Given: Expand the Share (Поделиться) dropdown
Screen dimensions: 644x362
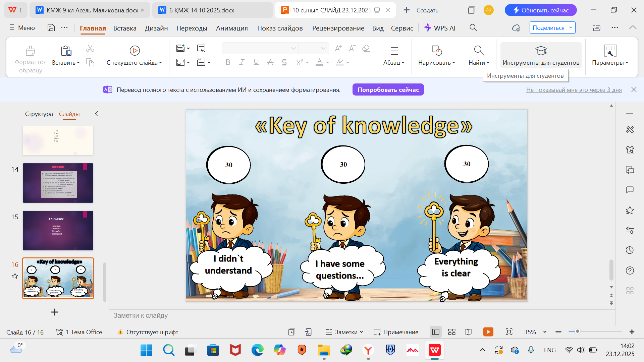Looking at the screenshot, I should pyautogui.click(x=571, y=27).
